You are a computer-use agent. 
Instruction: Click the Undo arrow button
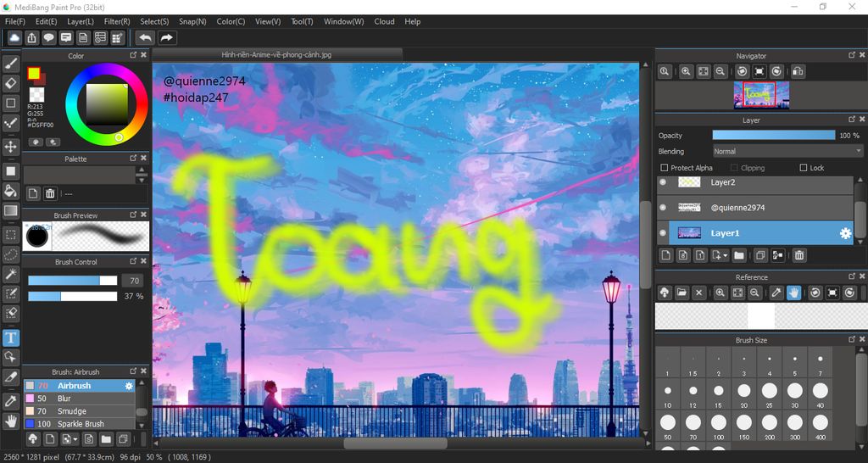[x=145, y=37]
